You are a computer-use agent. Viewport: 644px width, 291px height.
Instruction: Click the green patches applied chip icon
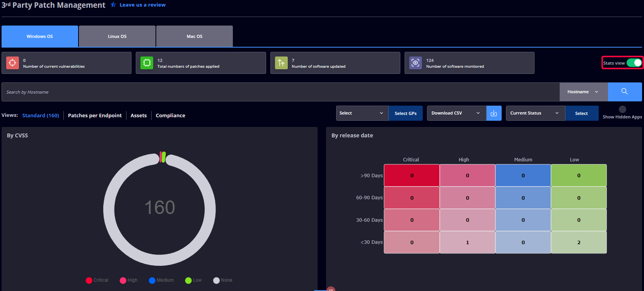tap(147, 63)
